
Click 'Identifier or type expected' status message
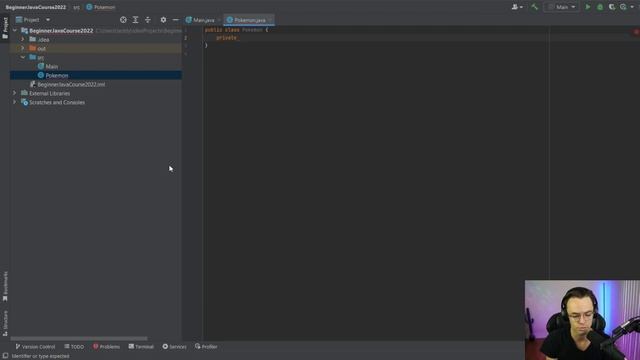click(x=40, y=356)
